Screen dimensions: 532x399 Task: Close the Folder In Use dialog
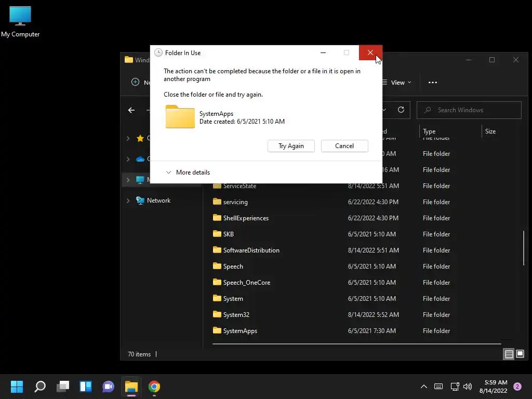(x=370, y=52)
